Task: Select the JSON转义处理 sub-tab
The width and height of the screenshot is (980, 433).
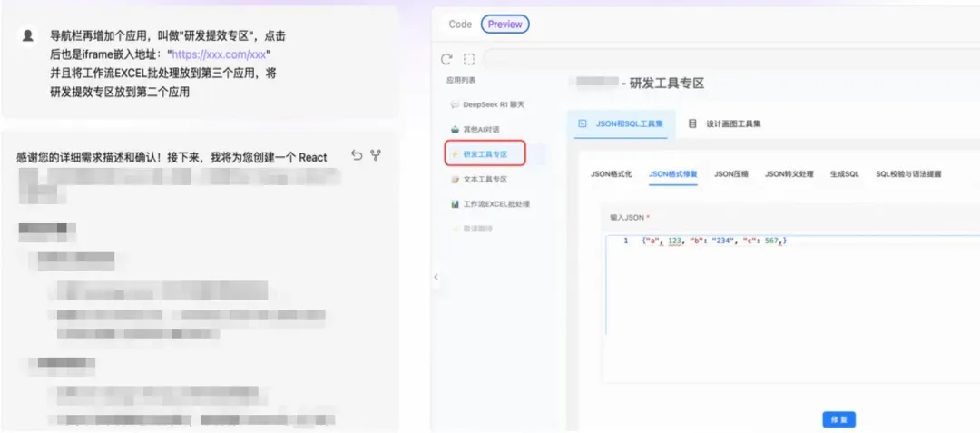Action: (x=789, y=174)
